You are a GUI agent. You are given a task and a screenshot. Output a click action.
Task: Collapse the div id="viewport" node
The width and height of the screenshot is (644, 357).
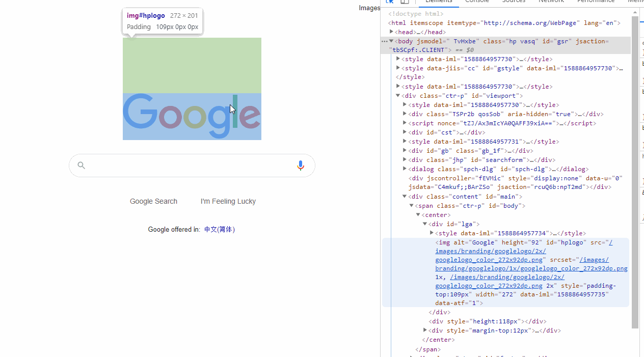click(x=398, y=95)
